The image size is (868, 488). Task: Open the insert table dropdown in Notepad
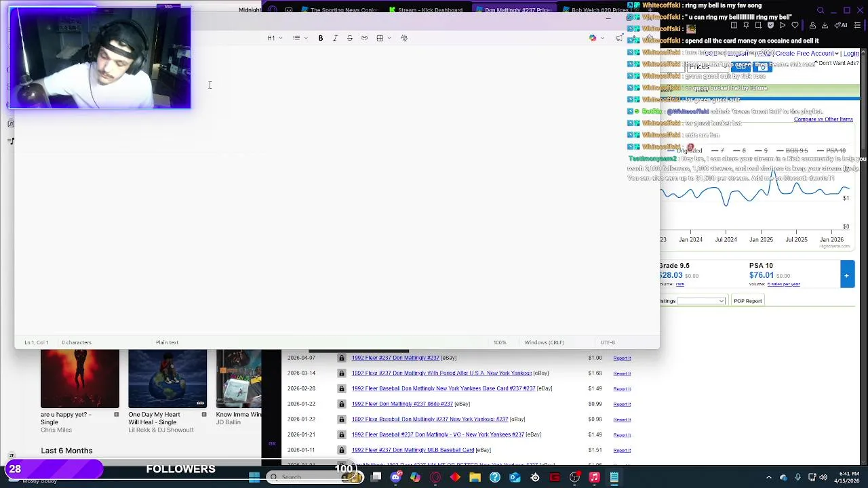point(383,38)
